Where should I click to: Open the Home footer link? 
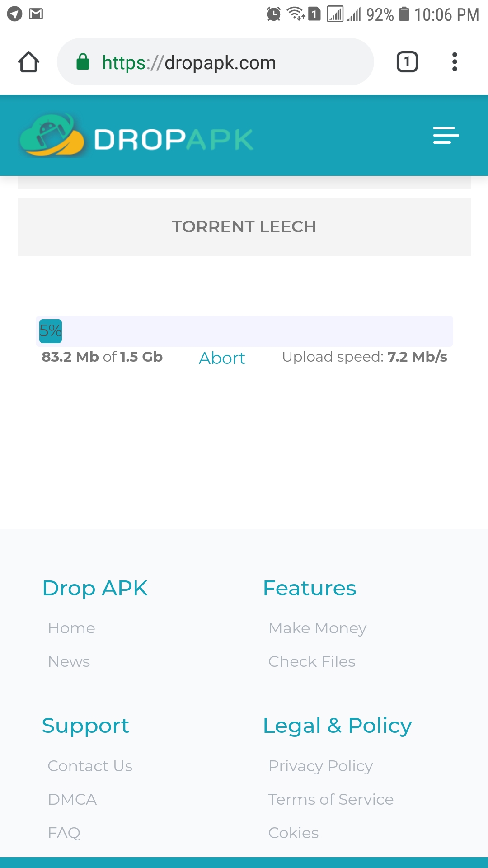(71, 628)
